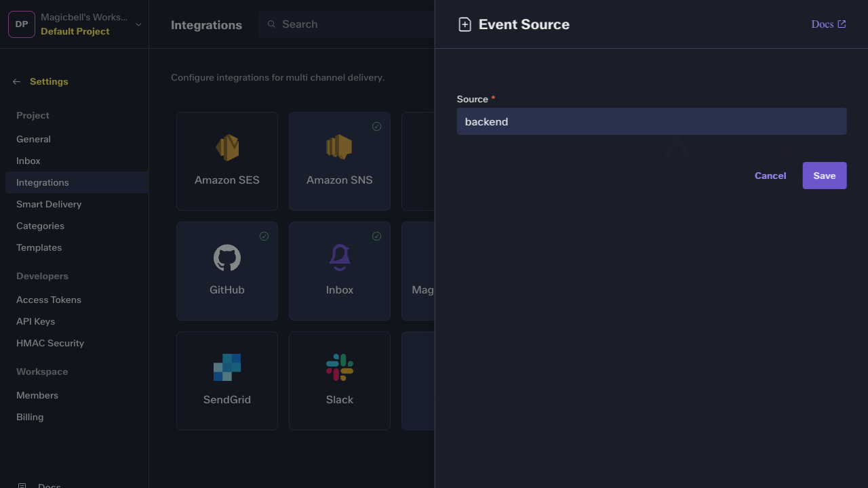Click GitHub card enabled checkmark

tap(264, 237)
